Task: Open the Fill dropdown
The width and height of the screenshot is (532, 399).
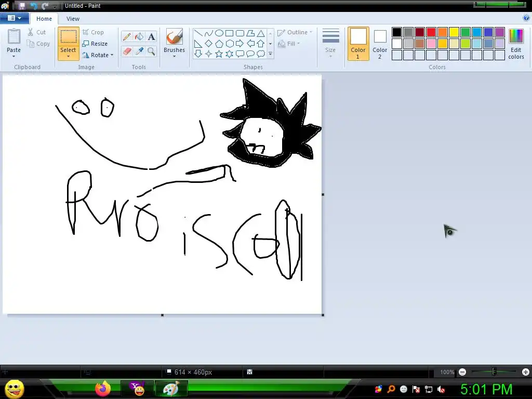Action: point(289,44)
